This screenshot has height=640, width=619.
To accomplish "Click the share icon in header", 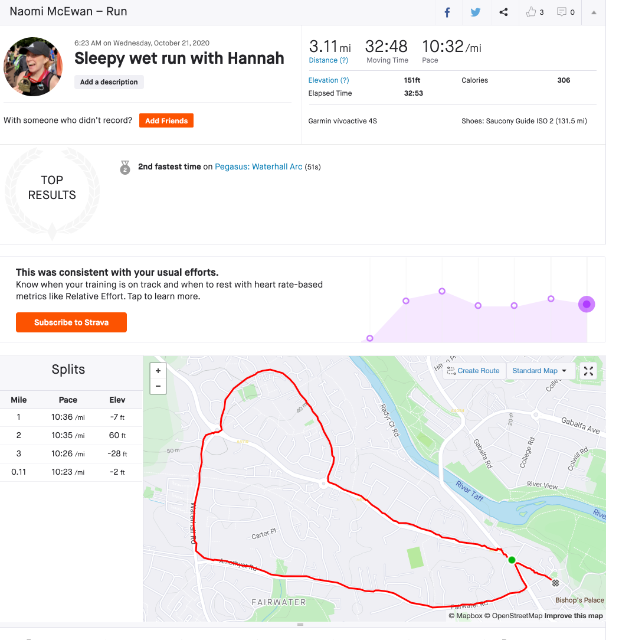I will pyautogui.click(x=503, y=12).
